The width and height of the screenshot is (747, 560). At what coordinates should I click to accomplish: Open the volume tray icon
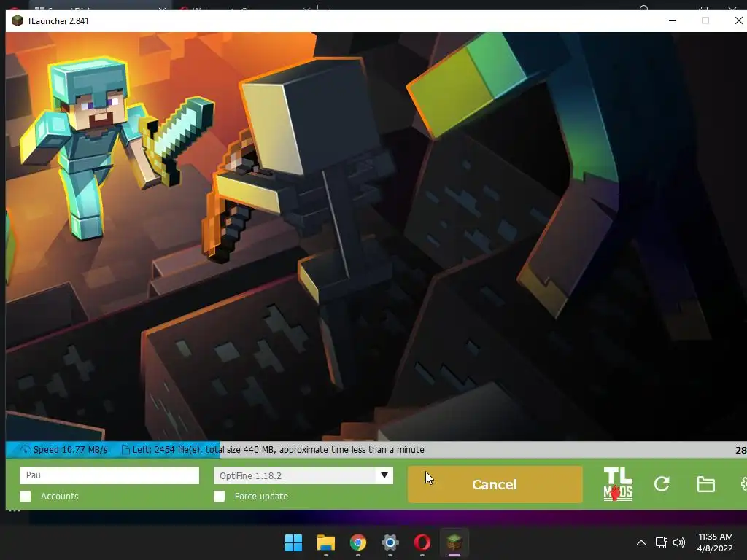point(679,542)
